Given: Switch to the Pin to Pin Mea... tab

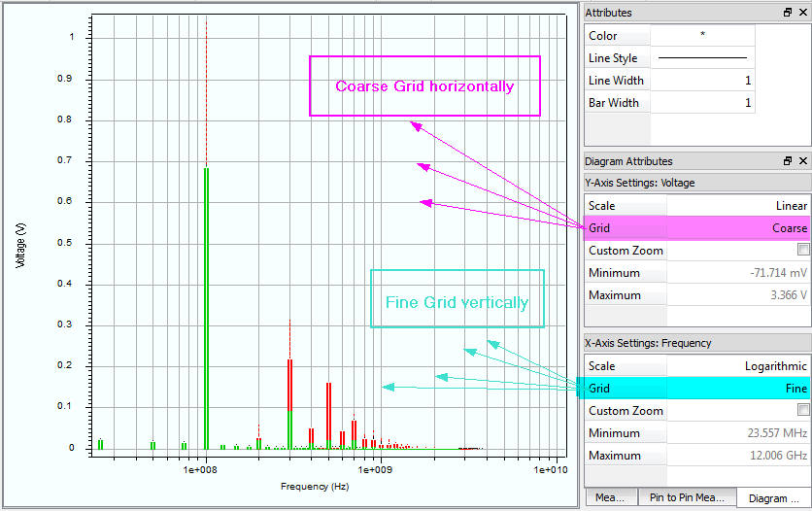Looking at the screenshot, I should [687, 498].
